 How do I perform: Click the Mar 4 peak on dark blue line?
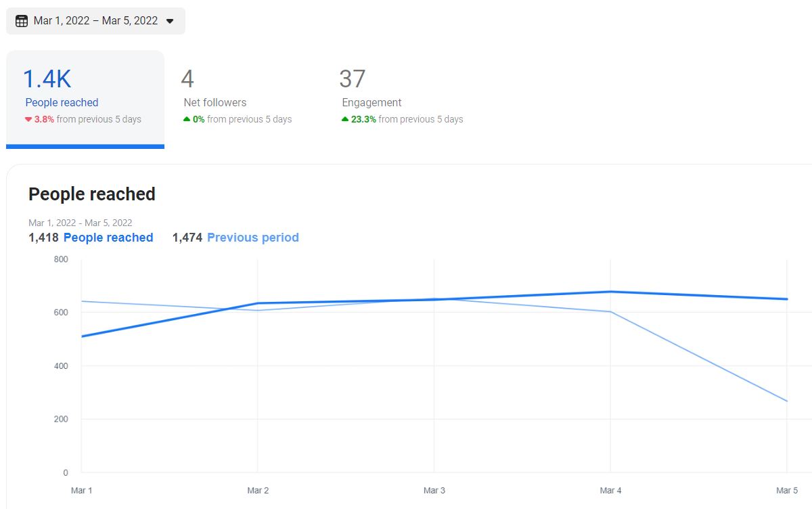(x=610, y=292)
